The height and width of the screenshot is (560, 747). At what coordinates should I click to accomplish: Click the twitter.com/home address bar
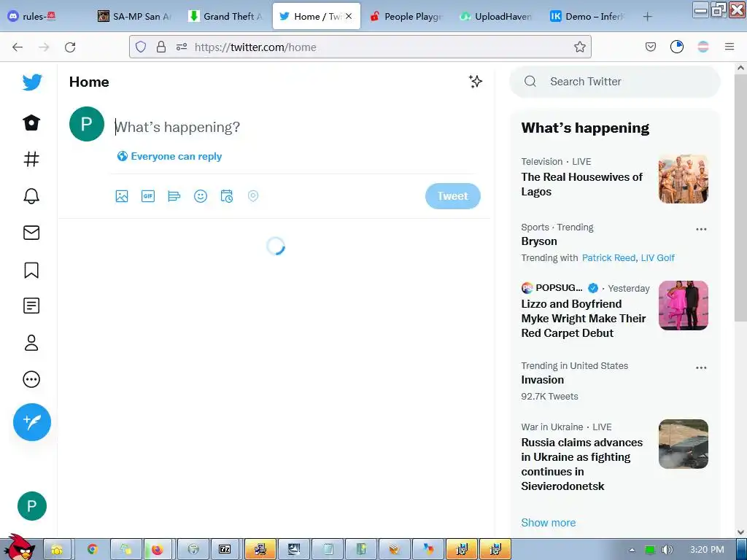(360, 47)
